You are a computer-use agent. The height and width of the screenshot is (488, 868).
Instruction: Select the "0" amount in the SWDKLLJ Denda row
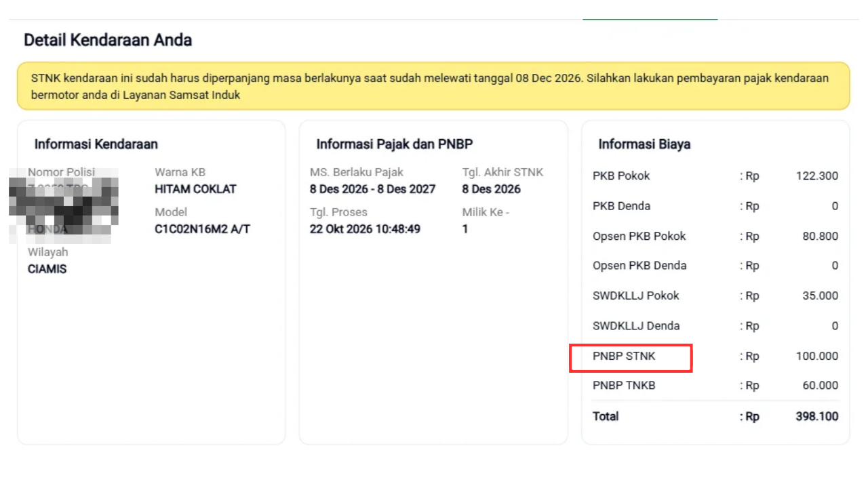(x=835, y=326)
